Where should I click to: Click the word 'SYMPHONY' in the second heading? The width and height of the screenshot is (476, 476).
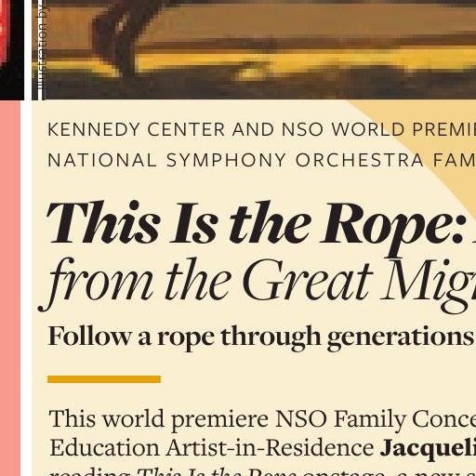pyautogui.click(x=226, y=160)
